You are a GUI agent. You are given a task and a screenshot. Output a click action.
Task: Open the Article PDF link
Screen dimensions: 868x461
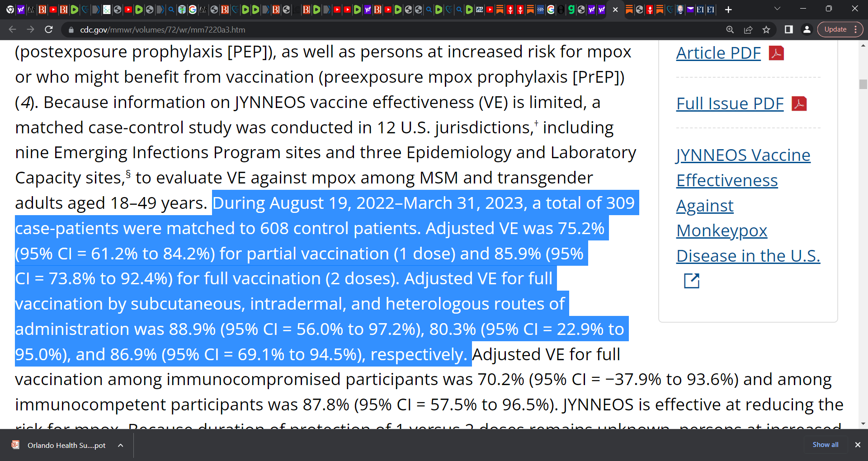[x=718, y=53]
